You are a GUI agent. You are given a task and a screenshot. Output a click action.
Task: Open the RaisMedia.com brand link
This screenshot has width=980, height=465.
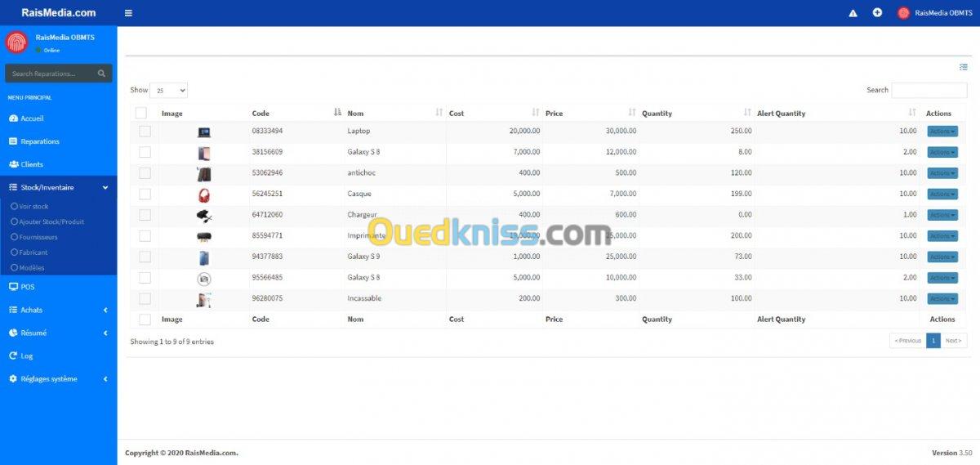pos(58,13)
